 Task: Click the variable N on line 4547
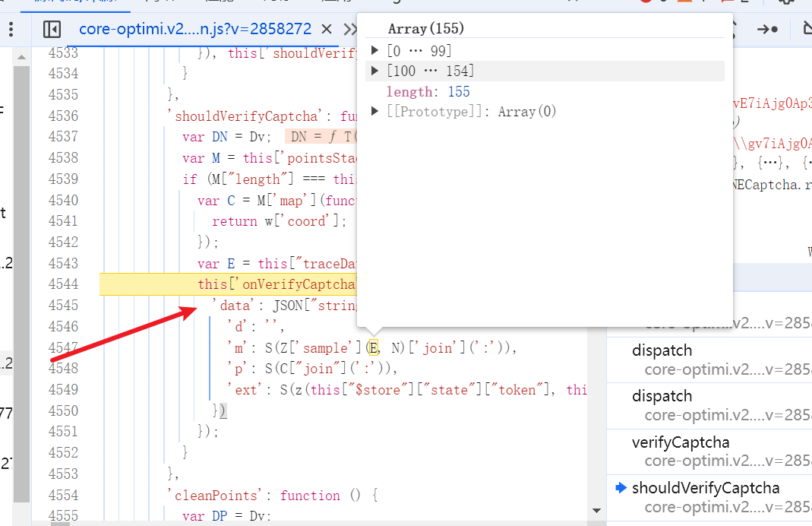point(397,347)
